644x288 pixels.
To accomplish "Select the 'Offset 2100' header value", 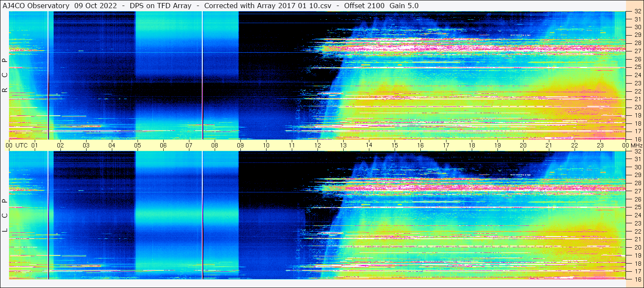I will click(364, 6).
